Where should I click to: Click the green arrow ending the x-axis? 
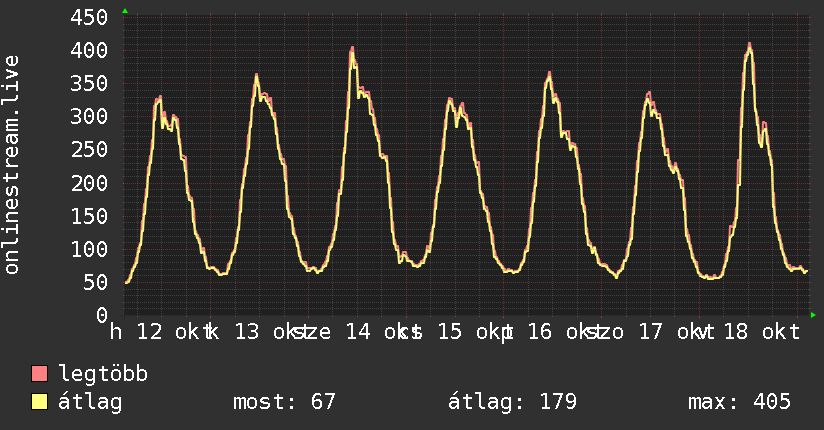pyautogui.click(x=813, y=315)
